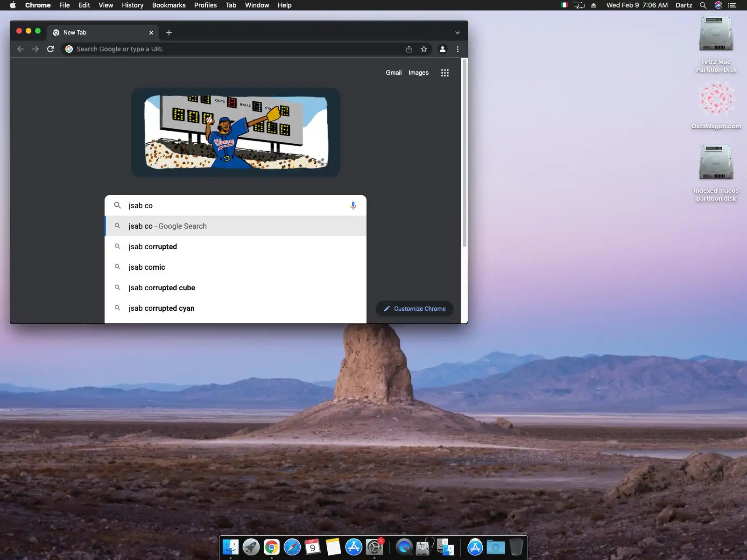Focus the Google search box
This screenshot has height=560, width=747.
point(235,205)
